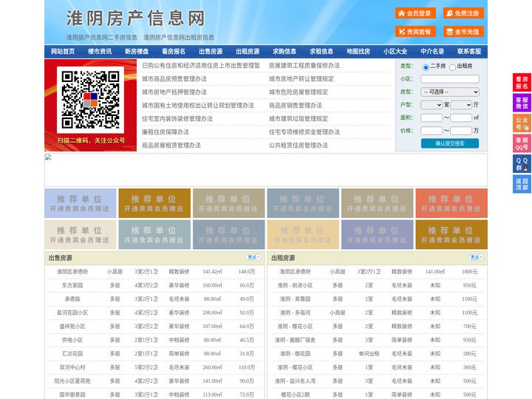Open the 新房楼盘 navigation item
Screen dimensions: 532x399
coord(137,52)
